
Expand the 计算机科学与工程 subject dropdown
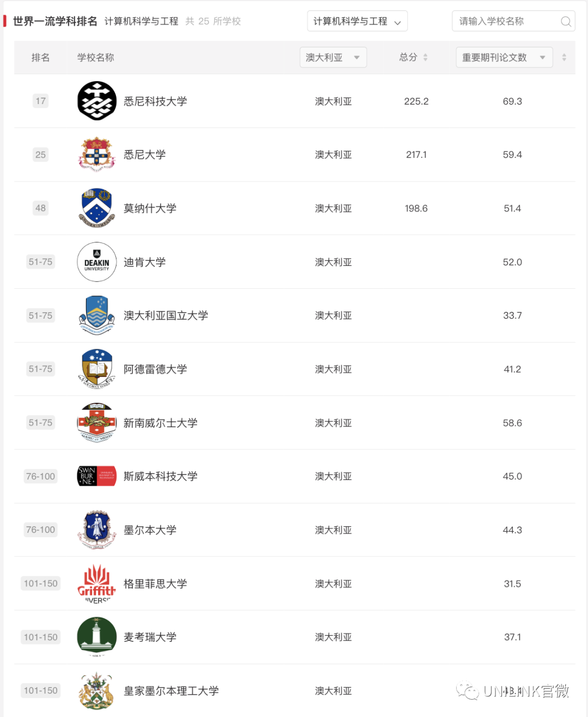coord(357,21)
